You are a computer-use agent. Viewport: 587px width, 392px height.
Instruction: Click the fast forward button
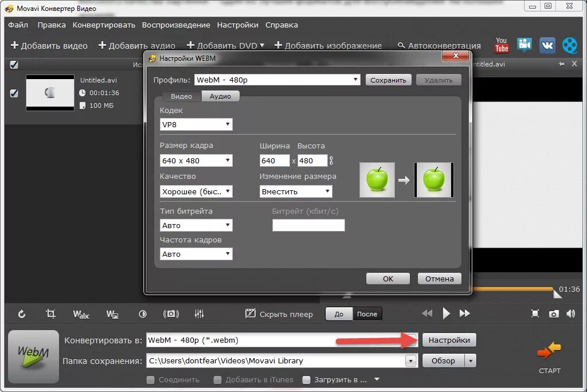[x=464, y=313]
